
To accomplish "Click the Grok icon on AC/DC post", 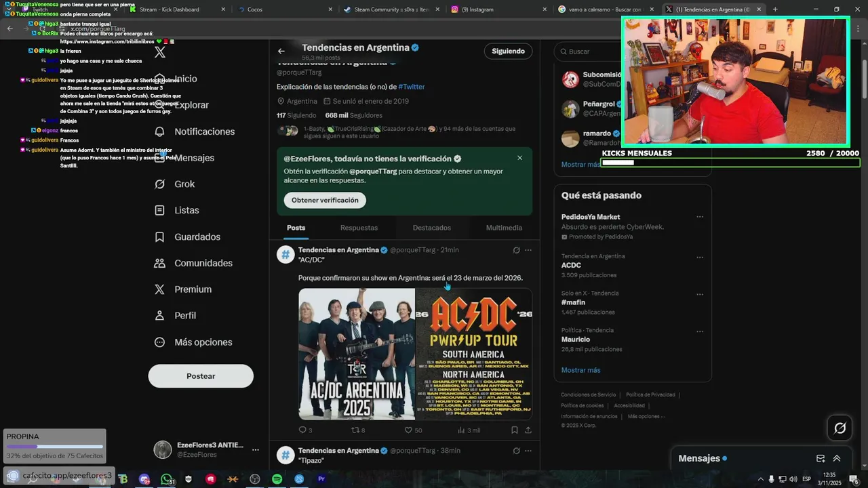I will pos(516,250).
